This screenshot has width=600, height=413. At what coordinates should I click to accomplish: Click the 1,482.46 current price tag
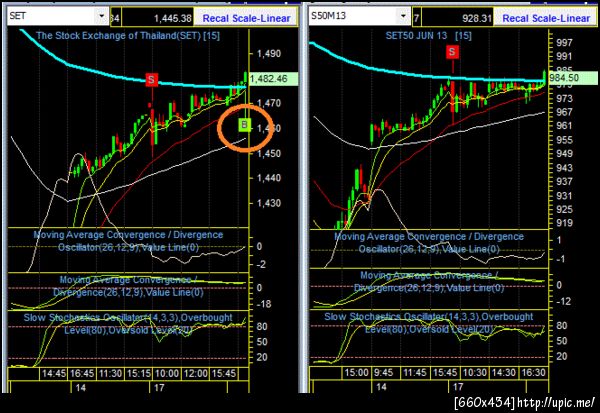pyautogui.click(x=273, y=79)
